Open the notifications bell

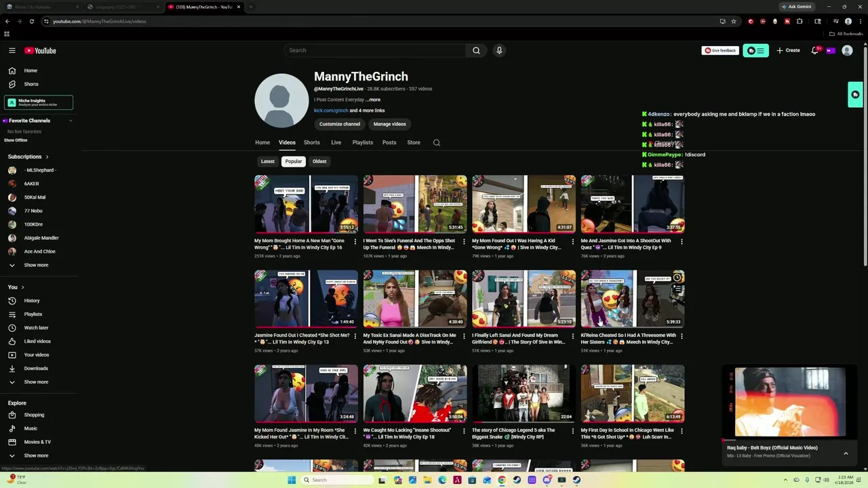point(815,50)
